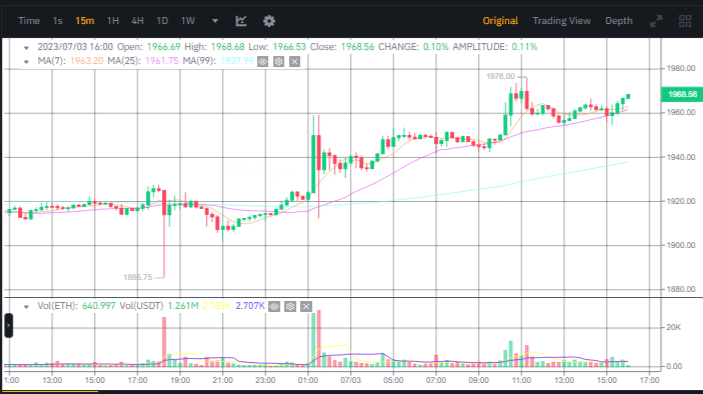Click the yellow volume MA value 2.783K

coord(217,306)
